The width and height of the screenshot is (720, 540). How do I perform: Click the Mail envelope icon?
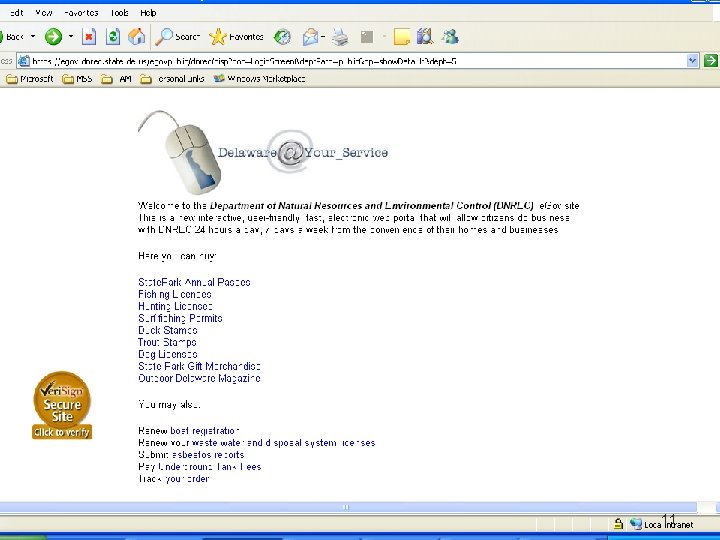(x=311, y=37)
